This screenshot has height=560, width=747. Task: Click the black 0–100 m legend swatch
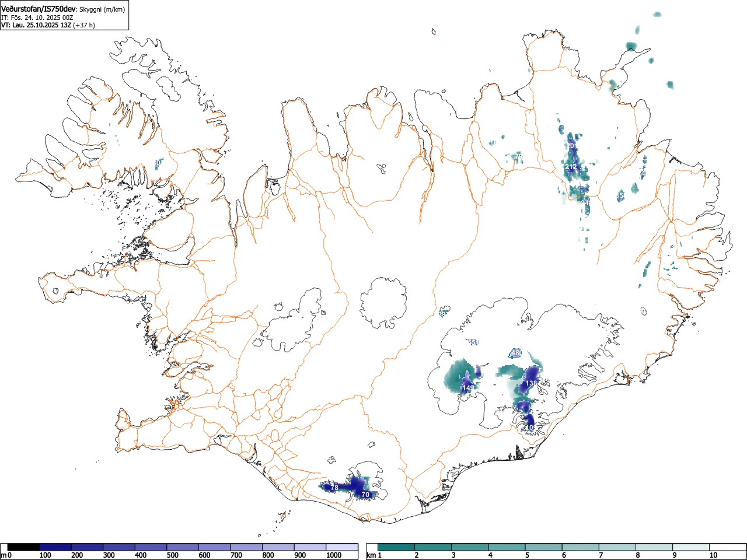point(24,547)
